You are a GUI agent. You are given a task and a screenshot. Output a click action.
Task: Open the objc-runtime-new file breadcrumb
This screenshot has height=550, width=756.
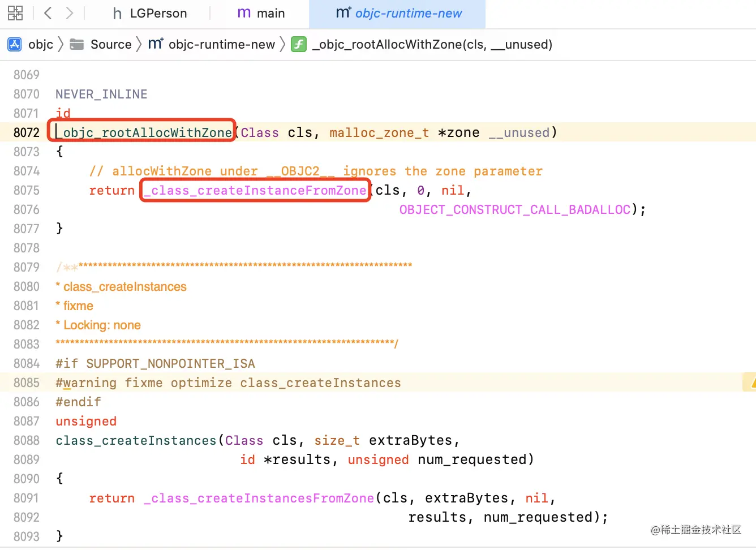pos(222,44)
